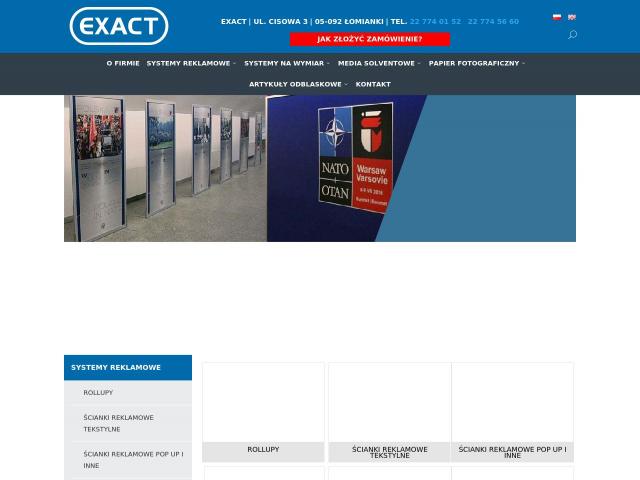Screen dimensions: 640x480
Task: Open ROLLUPY in the sidebar list
Action: click(98, 393)
